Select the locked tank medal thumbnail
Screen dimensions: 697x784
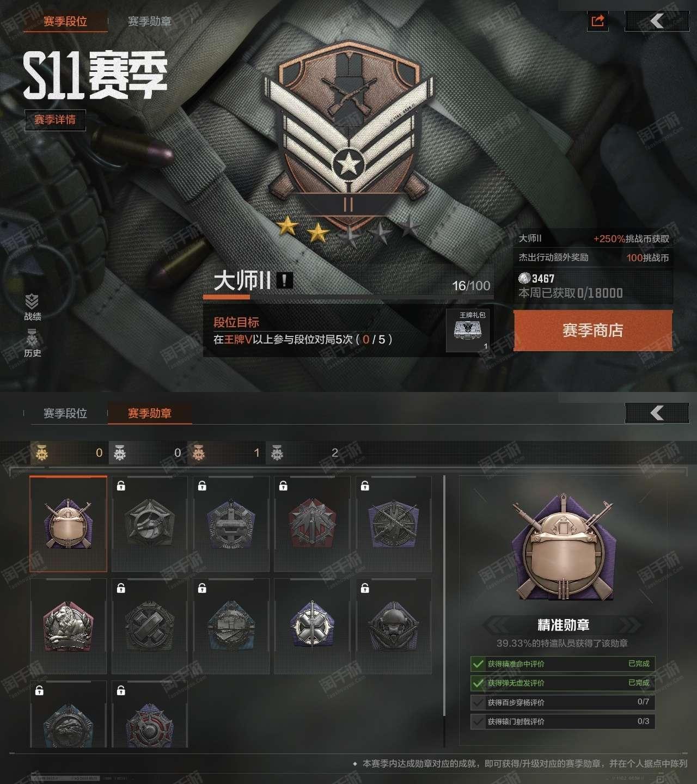coord(231,626)
